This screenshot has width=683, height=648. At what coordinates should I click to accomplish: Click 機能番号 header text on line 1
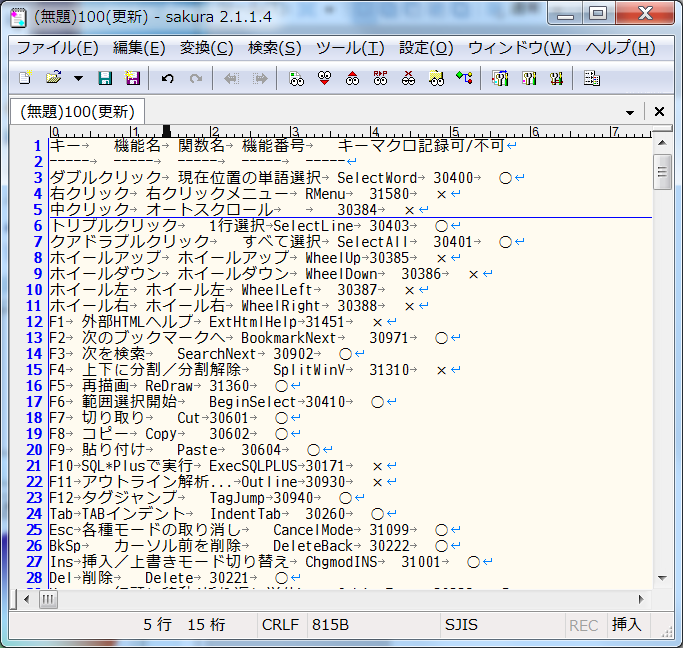[273, 145]
